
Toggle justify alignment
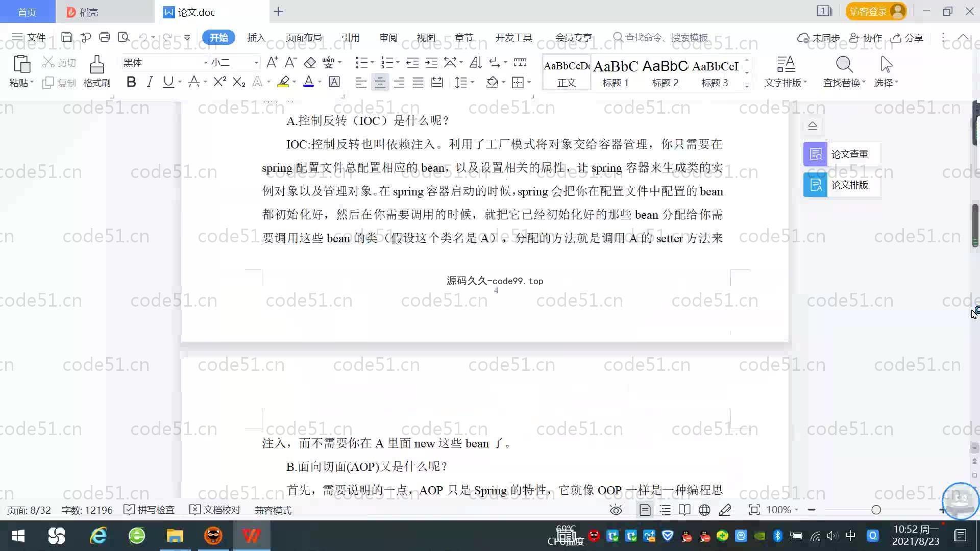tap(418, 82)
